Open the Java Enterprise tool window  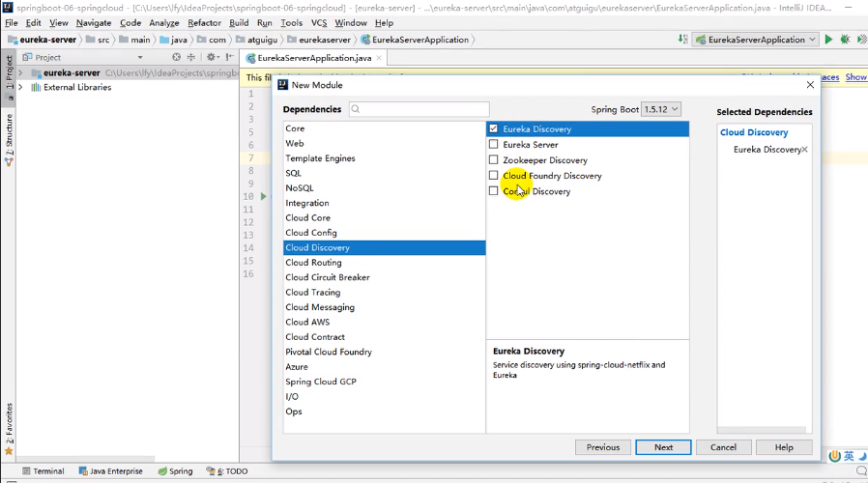tap(111, 470)
